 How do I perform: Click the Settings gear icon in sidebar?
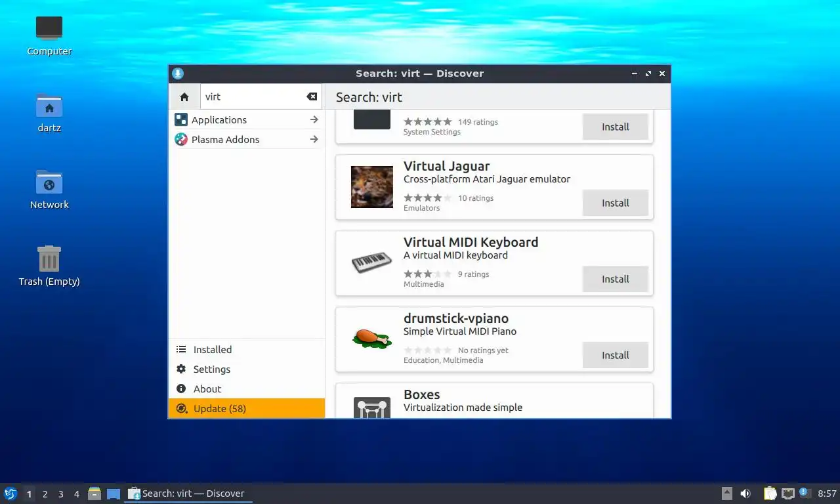pos(181,369)
